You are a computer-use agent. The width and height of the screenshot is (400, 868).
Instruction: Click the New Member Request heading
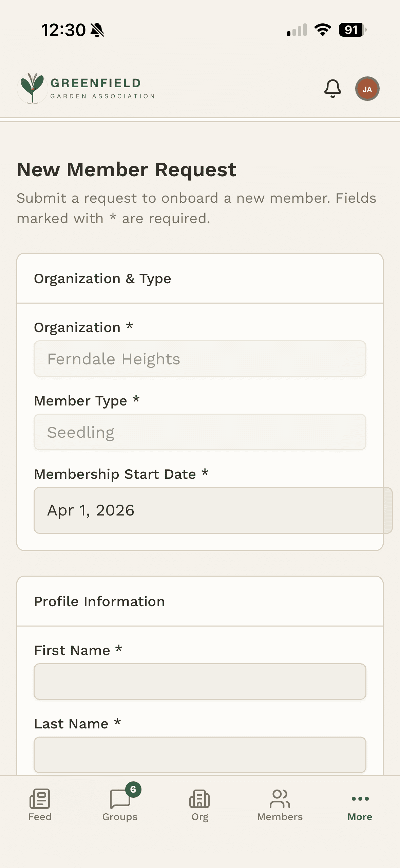(126, 170)
